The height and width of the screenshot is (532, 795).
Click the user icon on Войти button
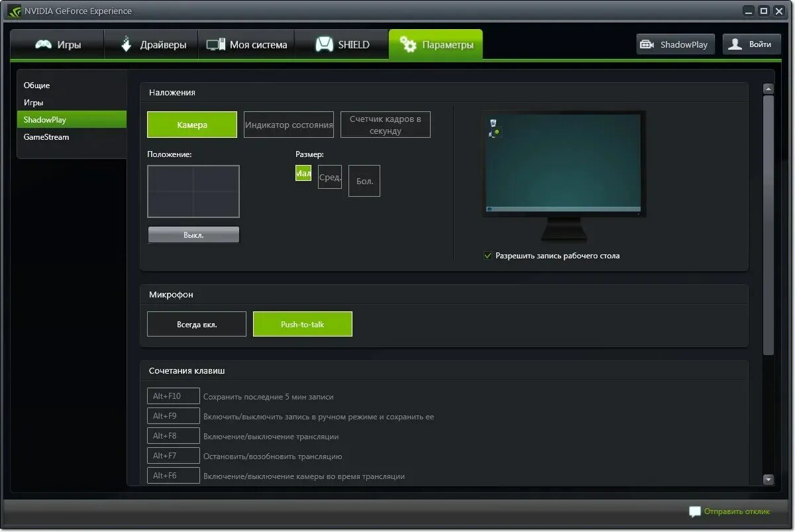tap(735, 44)
